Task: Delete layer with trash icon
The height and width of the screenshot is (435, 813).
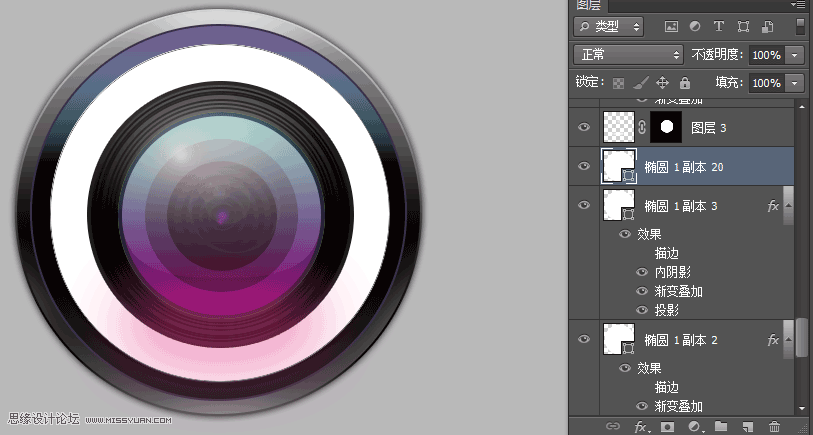Action: 774,427
